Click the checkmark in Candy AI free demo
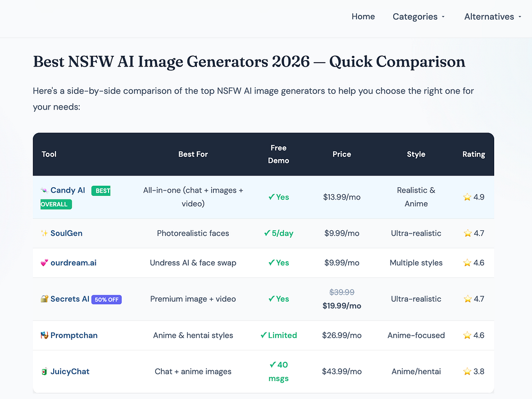532x399 pixels. coord(271,197)
